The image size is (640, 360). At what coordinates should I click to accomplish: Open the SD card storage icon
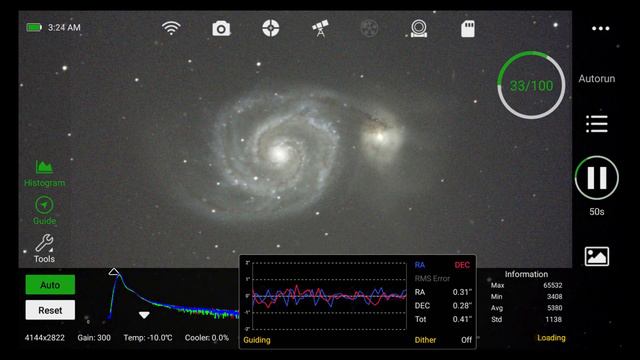468,29
